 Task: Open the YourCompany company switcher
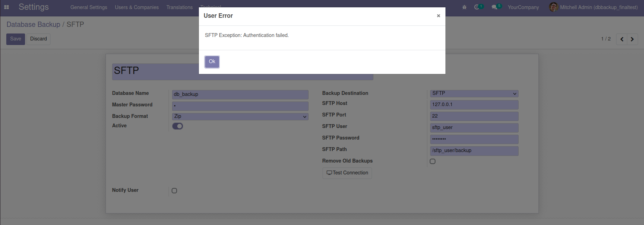[x=523, y=7]
